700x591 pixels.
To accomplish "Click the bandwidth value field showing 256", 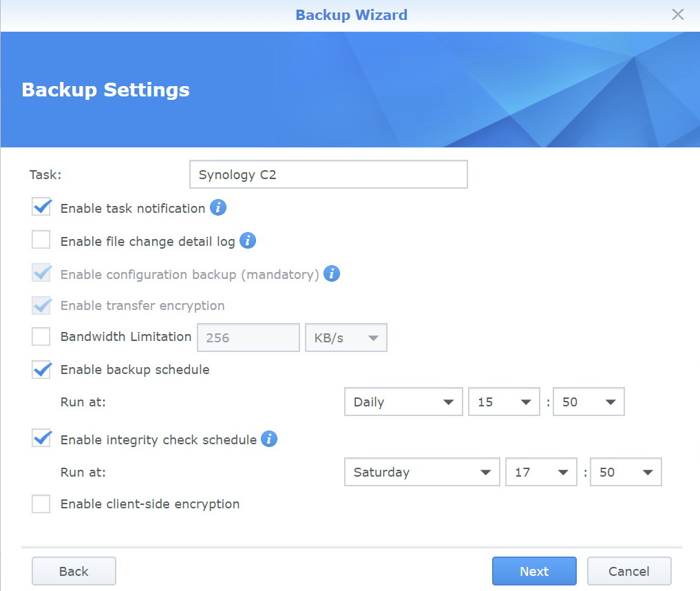I will pos(248,338).
